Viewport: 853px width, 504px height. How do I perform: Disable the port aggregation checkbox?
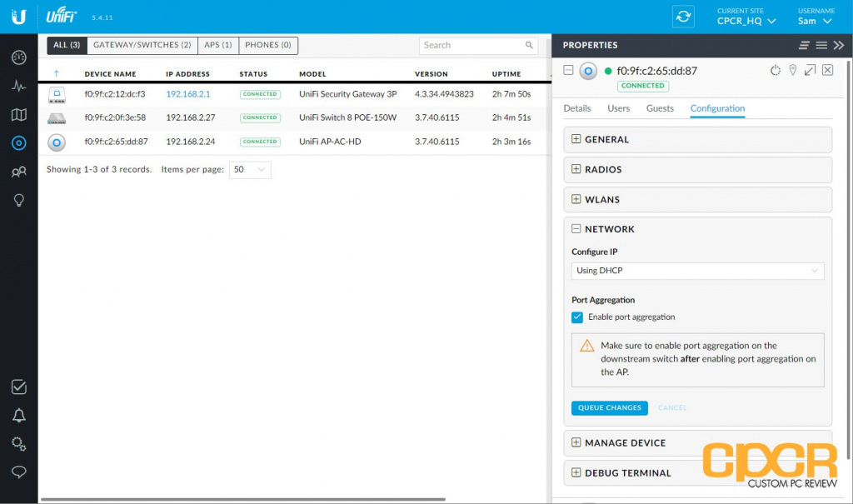[577, 317]
